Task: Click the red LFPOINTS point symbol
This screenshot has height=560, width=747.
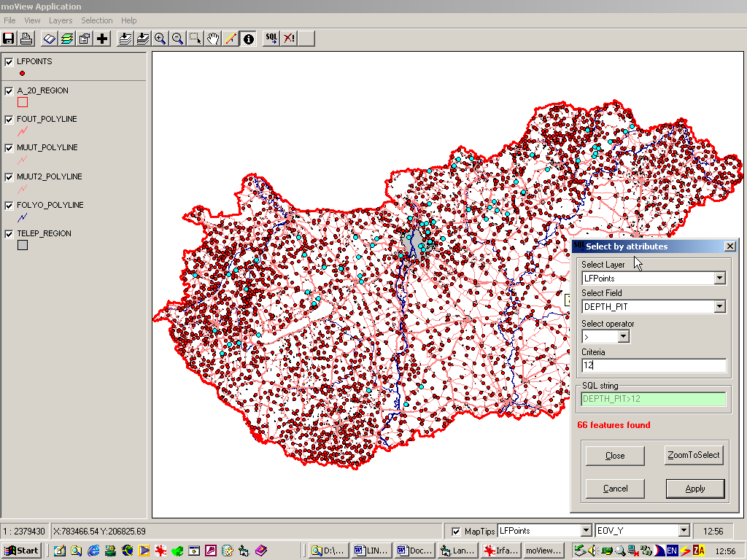Action: [22, 74]
